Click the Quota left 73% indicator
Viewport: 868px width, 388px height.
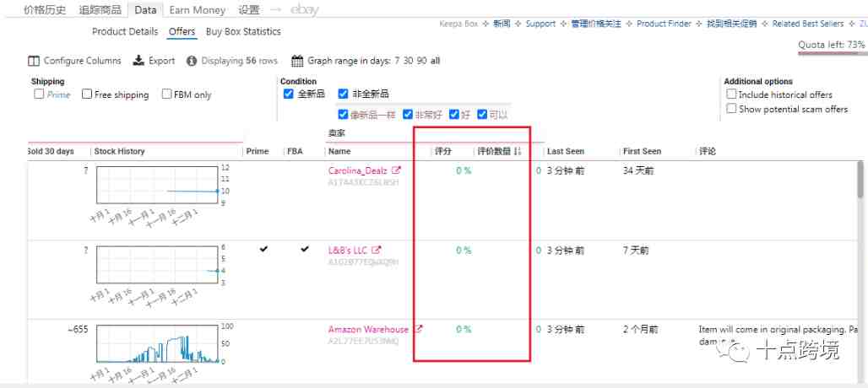click(831, 44)
